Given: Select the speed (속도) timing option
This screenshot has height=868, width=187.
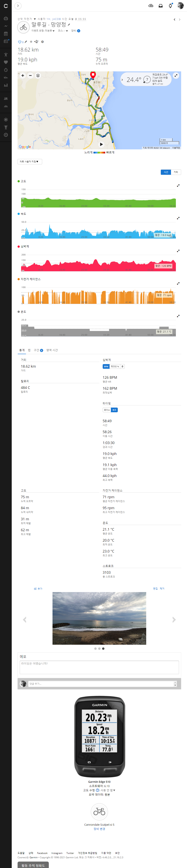Looking at the screenshot, I should (x=114, y=410).
